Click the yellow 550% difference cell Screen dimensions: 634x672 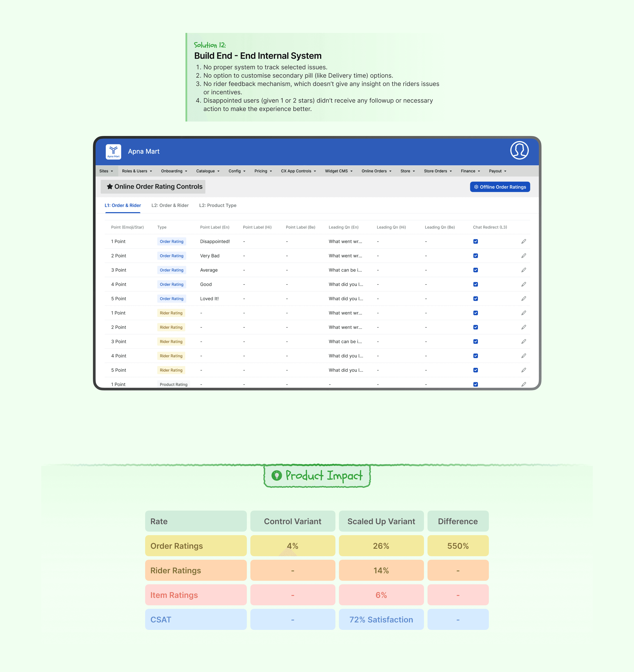458,546
